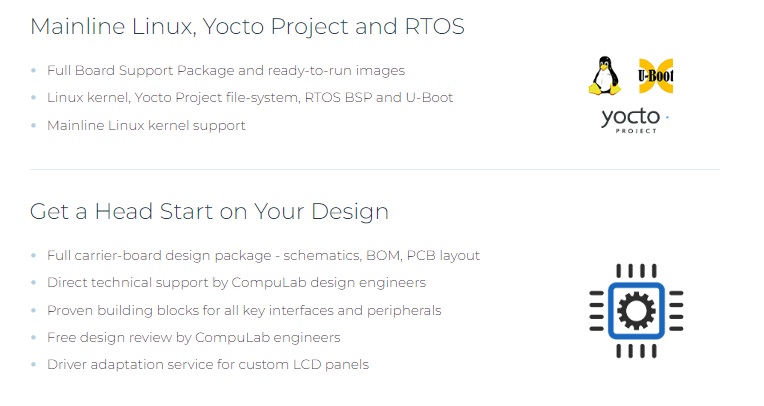Click the bullet dot before "Free design review"
764x406 pixels.
point(34,337)
